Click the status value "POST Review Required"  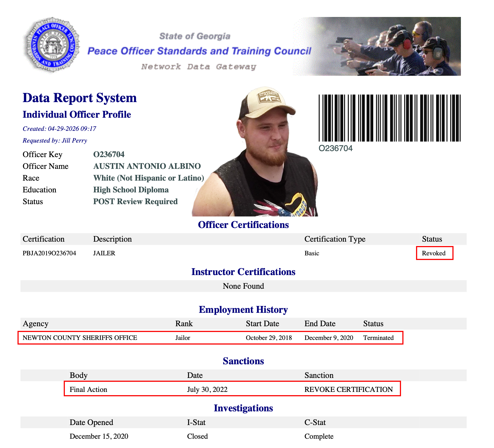pos(135,201)
